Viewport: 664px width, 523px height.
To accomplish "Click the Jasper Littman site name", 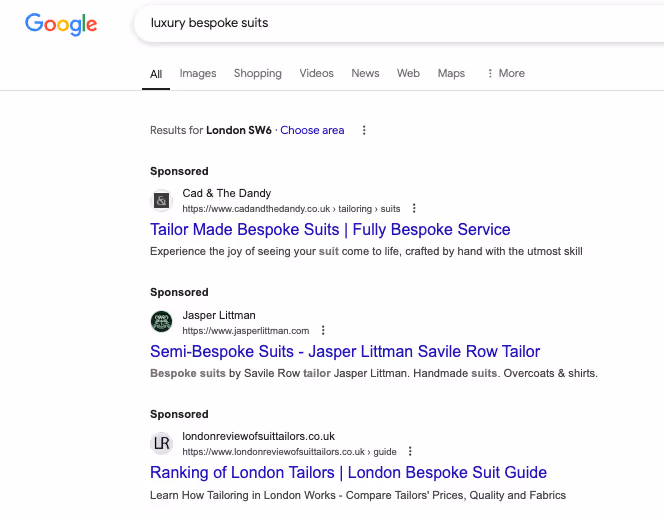I will pos(219,315).
